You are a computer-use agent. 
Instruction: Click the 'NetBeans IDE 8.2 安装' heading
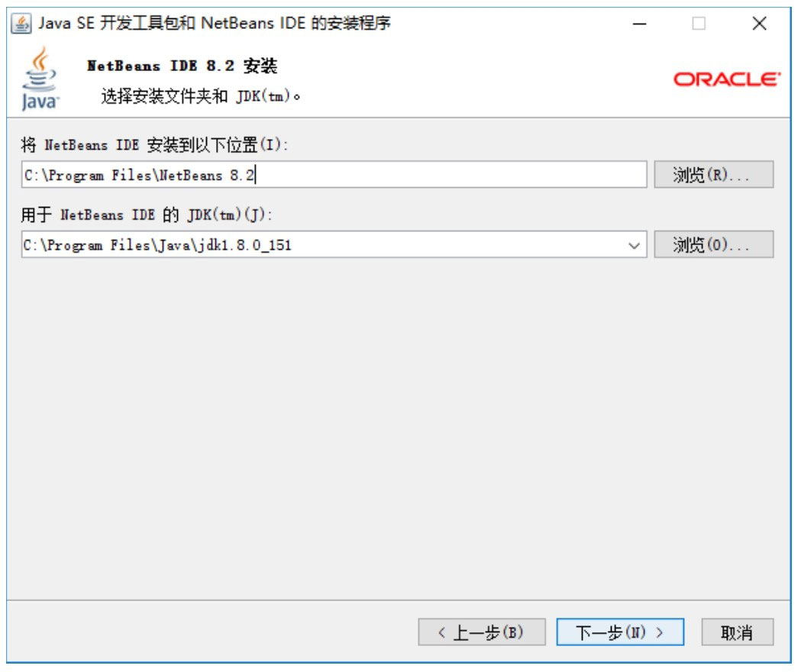point(182,66)
